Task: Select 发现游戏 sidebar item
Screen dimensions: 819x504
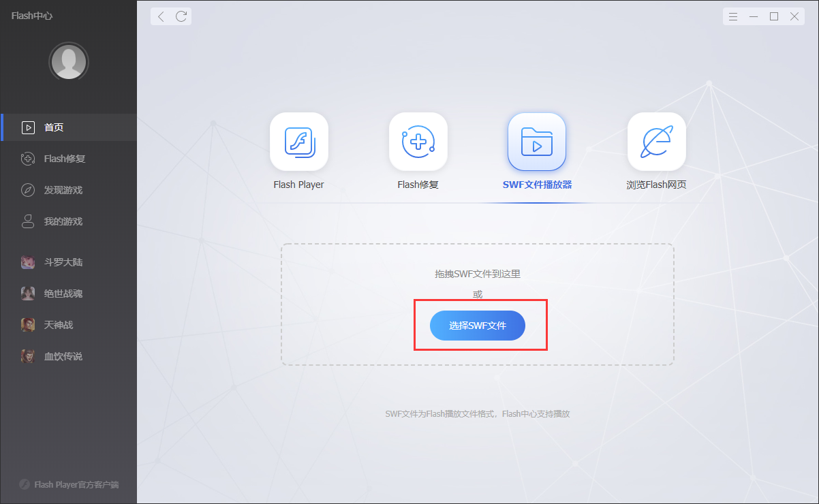Action: pyautogui.click(x=63, y=190)
